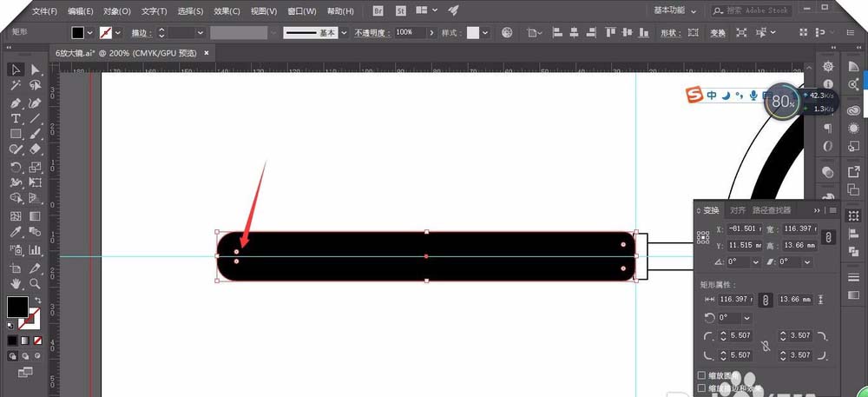Choose the Artboard tool
The image size is (868, 397).
click(x=16, y=268)
